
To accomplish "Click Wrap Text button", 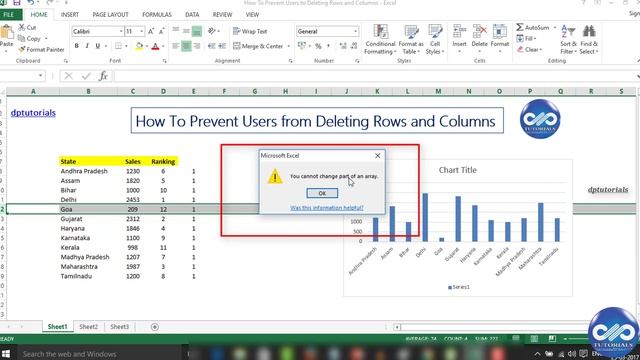I will tap(250, 31).
